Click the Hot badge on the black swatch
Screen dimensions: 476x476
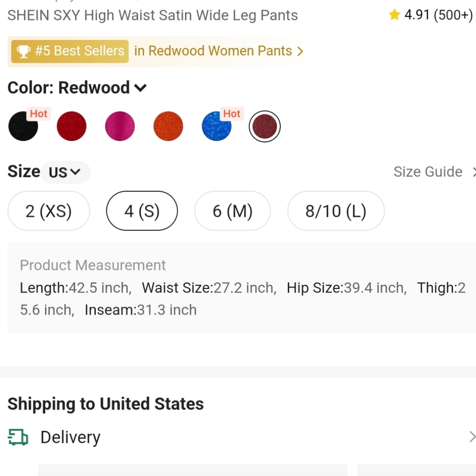click(39, 114)
